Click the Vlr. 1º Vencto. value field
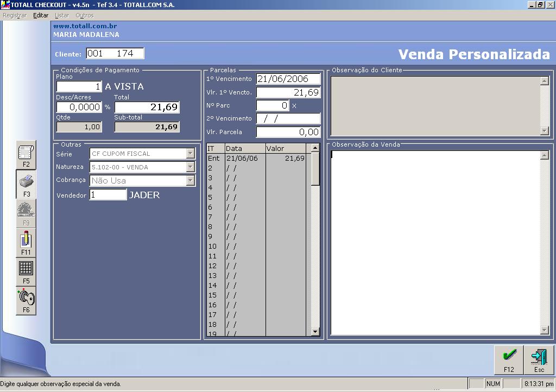Viewport: 556px width, 392px height. 288,92
